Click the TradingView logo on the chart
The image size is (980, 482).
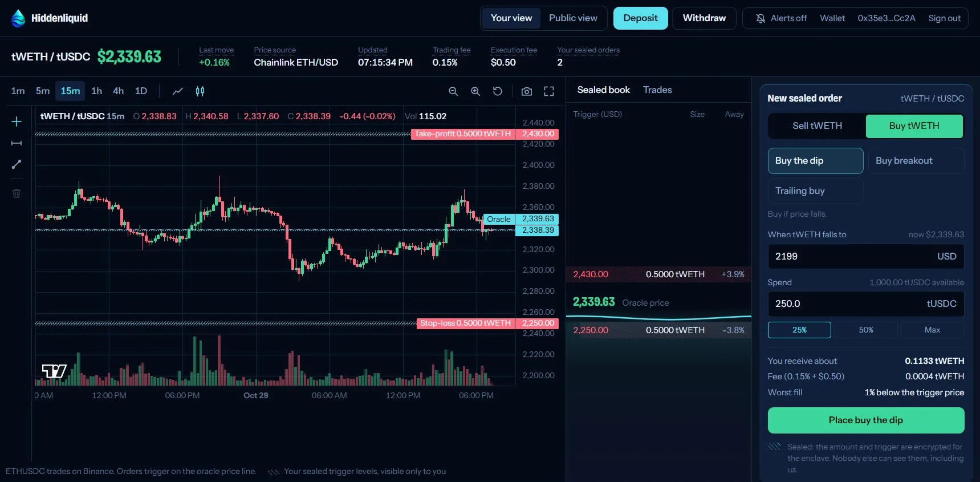click(x=54, y=371)
